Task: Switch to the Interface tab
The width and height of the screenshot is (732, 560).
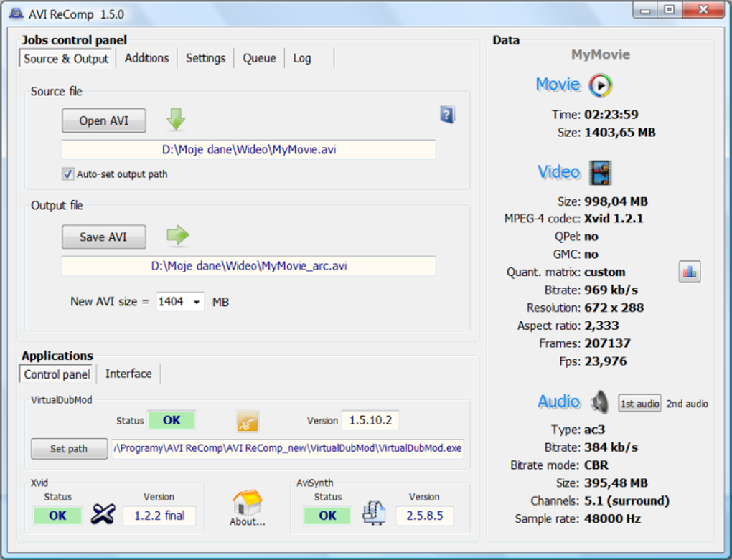Action: pyautogui.click(x=128, y=374)
